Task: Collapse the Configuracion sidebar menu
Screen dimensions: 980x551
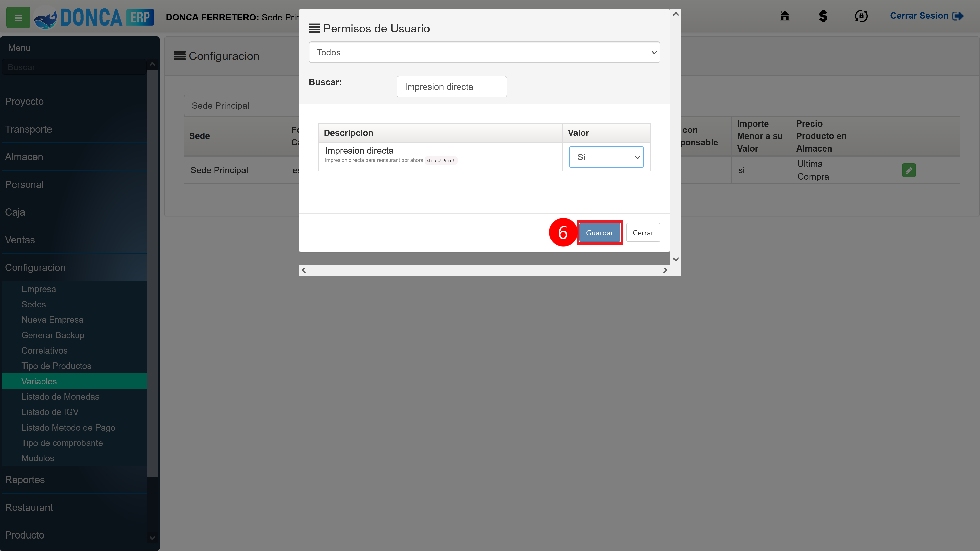Action: click(74, 268)
